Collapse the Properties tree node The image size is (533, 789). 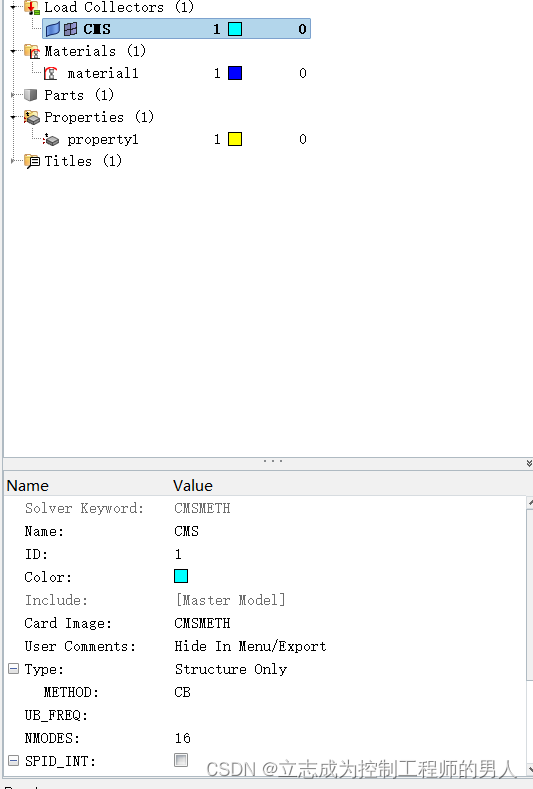coord(14,117)
